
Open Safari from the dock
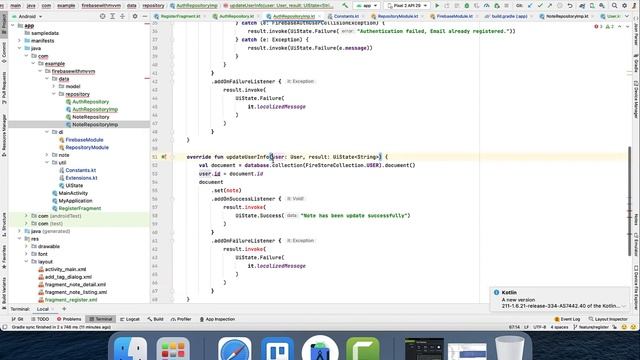point(235,349)
